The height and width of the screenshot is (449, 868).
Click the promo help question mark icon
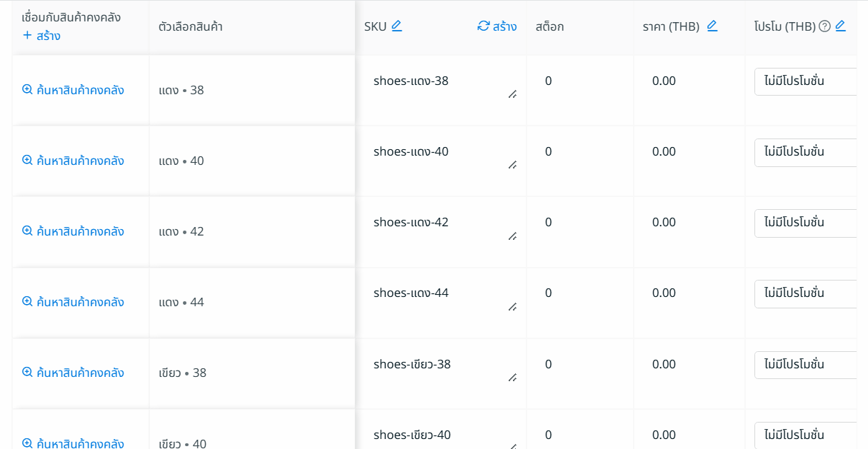[824, 26]
